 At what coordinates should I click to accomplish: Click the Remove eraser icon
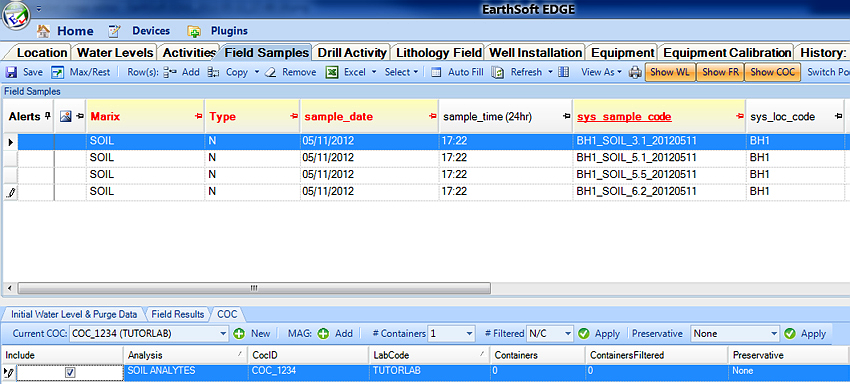(x=272, y=72)
